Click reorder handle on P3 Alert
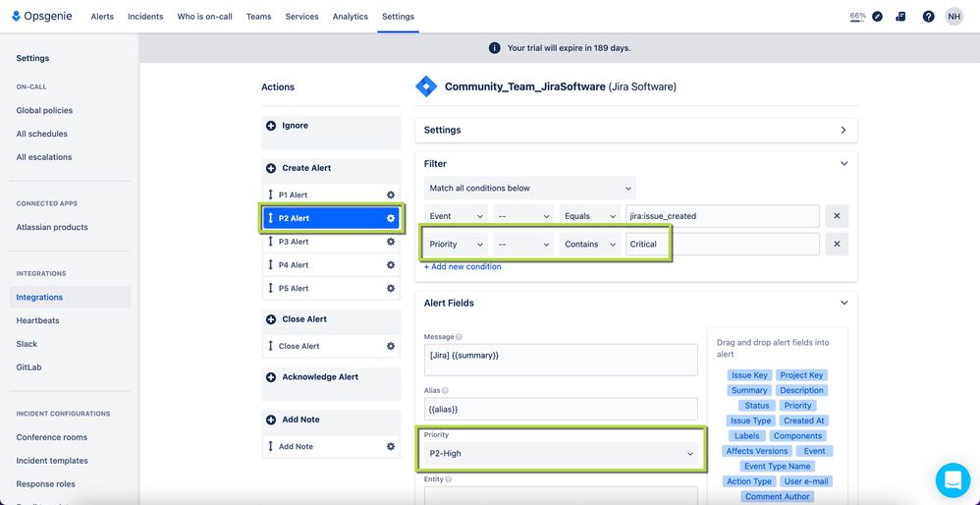The height and width of the screenshot is (505, 980). [x=271, y=242]
